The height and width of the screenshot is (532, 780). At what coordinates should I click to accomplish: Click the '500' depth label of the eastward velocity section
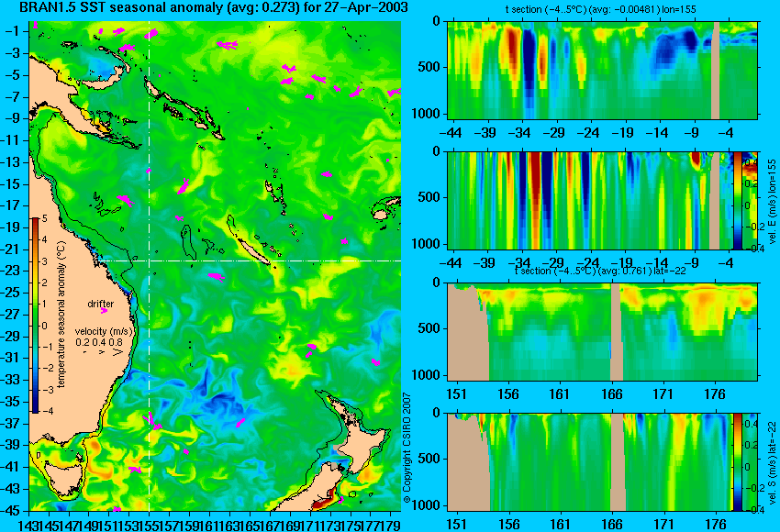click(x=430, y=197)
